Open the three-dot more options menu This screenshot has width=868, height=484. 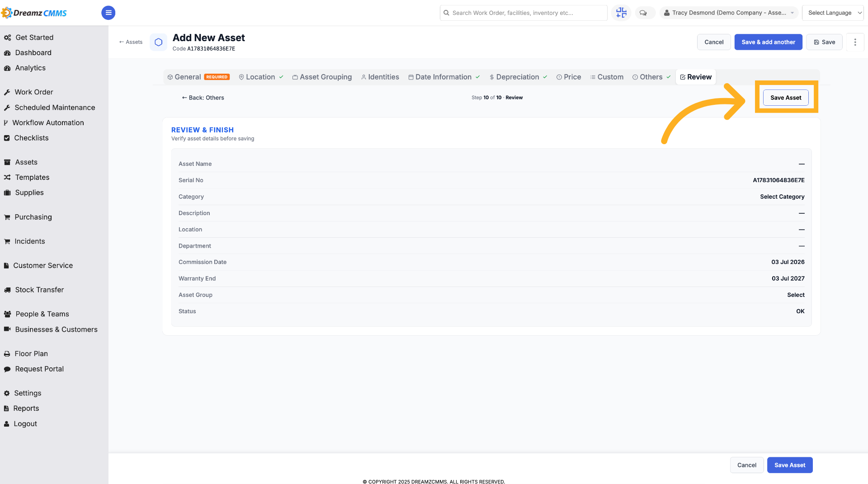pos(855,42)
